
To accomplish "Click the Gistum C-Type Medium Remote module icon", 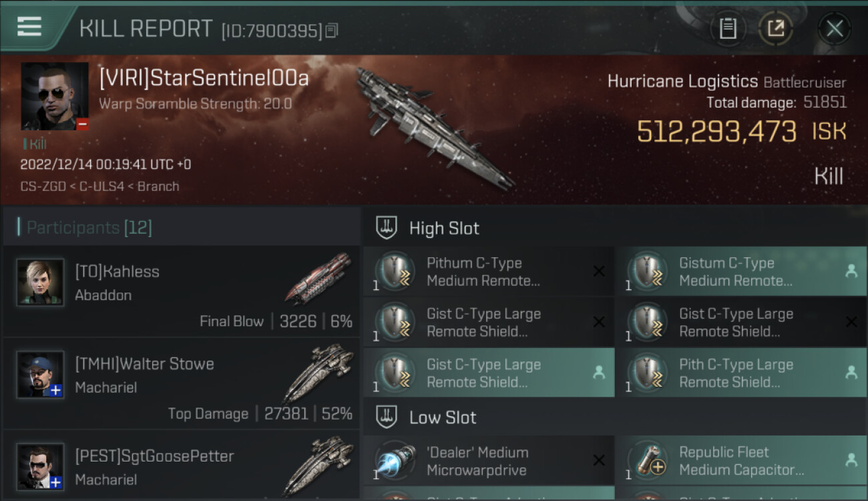I will 647,272.
